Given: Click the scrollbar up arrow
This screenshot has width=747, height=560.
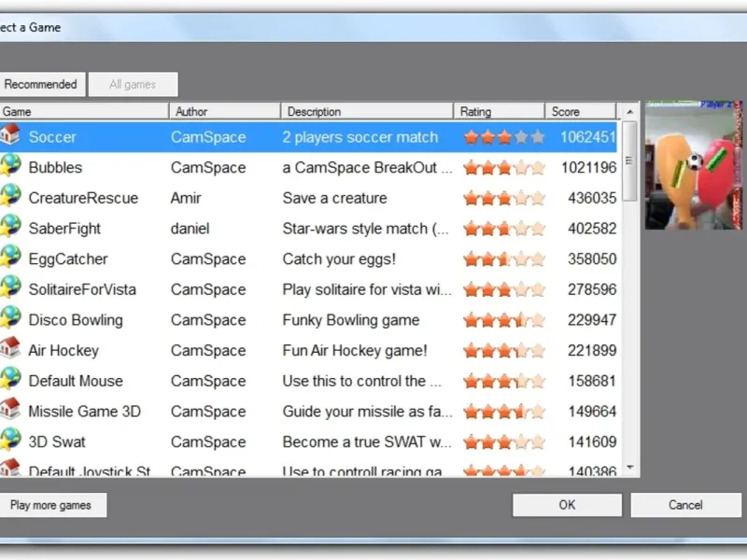Looking at the screenshot, I should (x=629, y=112).
